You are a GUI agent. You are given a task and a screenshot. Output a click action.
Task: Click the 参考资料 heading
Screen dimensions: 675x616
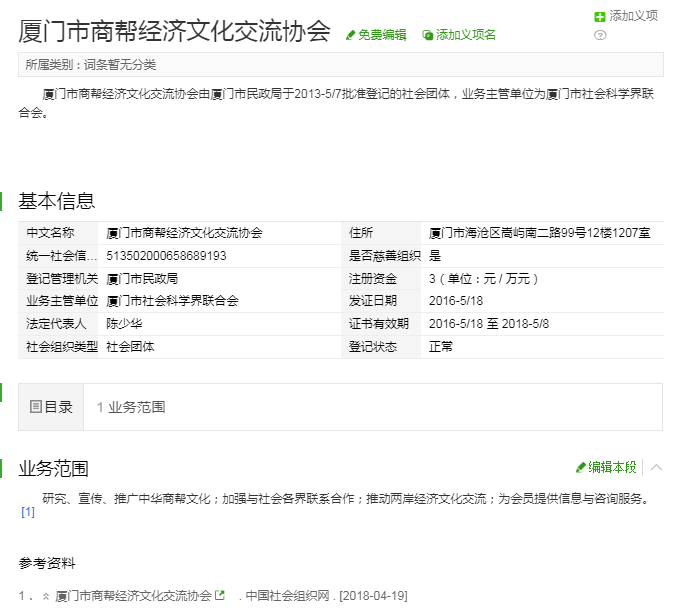[x=47, y=563]
